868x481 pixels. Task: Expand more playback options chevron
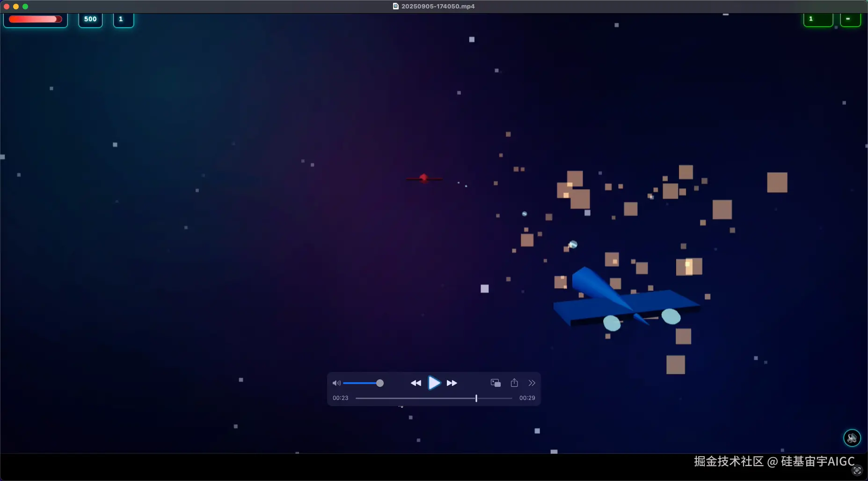point(532,383)
